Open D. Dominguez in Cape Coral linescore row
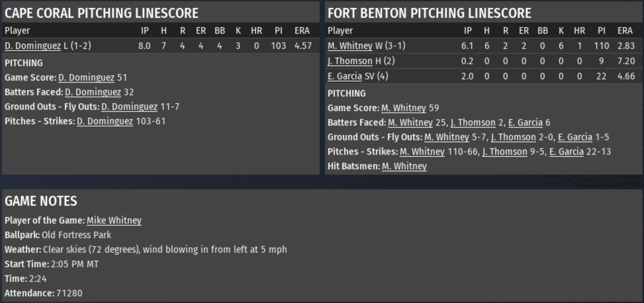 (x=32, y=46)
